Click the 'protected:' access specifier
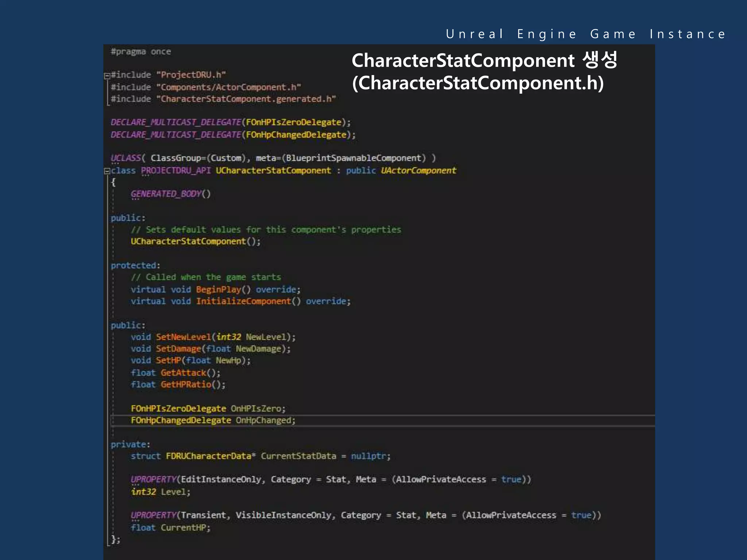Viewport: 747px width, 560px height. pos(136,265)
